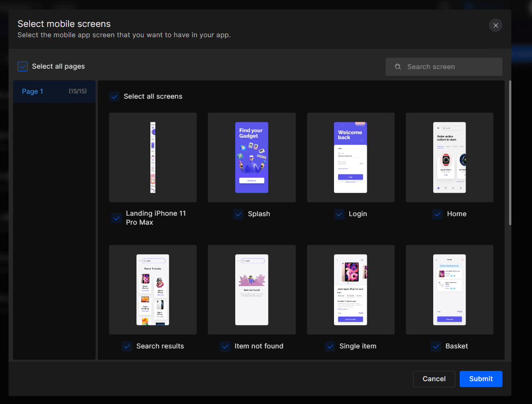Uncheck the Item not found checkbox

point(225,346)
